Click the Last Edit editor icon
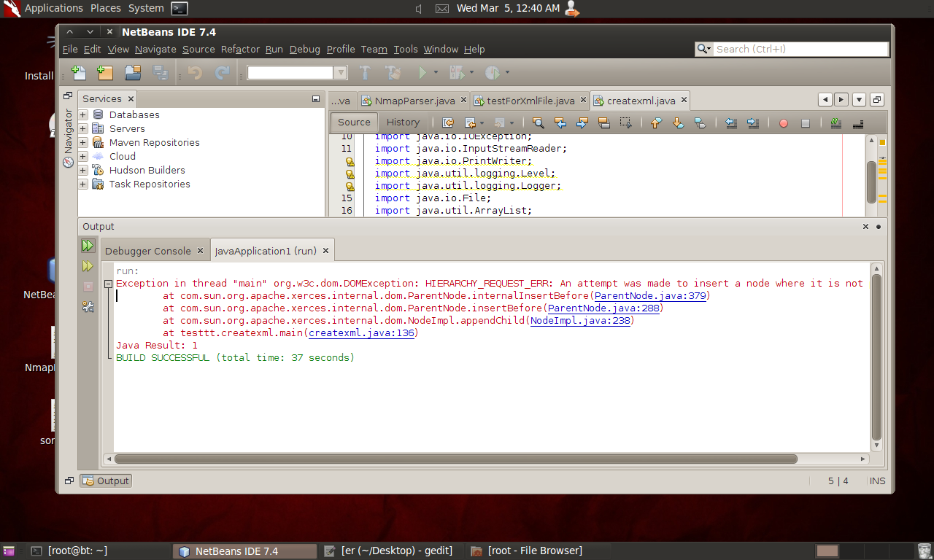The width and height of the screenshot is (934, 560). pos(448,122)
